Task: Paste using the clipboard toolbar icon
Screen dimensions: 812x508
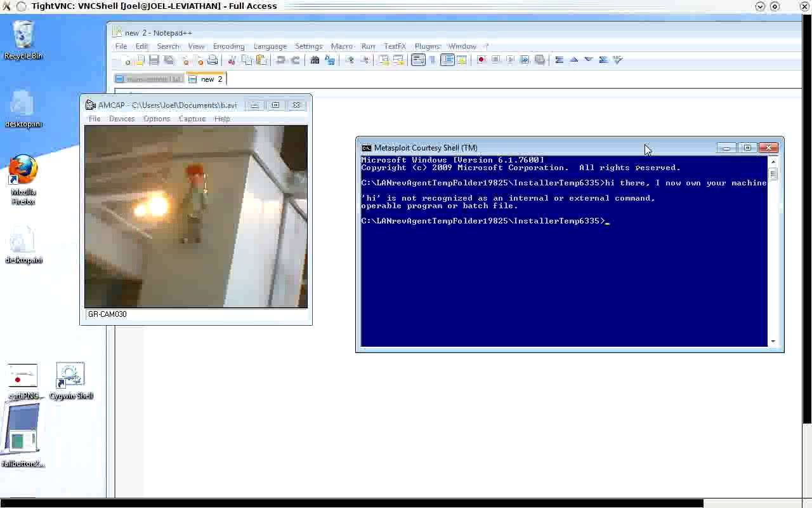Action: tap(261, 60)
